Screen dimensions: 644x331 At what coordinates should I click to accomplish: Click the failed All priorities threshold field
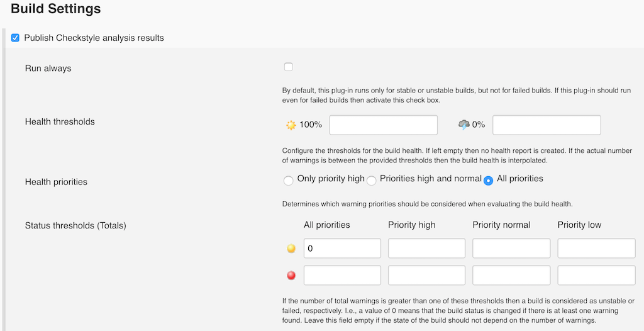coord(342,275)
